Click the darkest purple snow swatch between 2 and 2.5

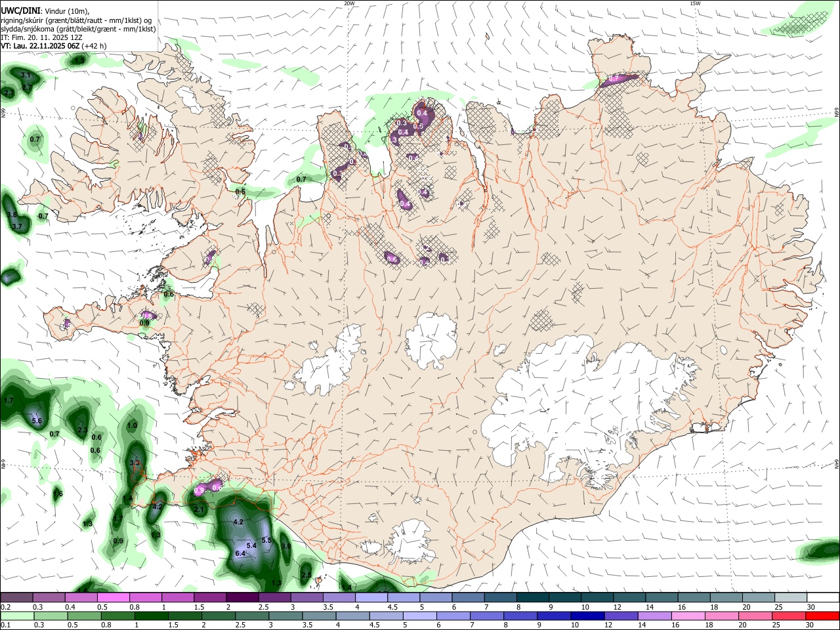point(242,597)
